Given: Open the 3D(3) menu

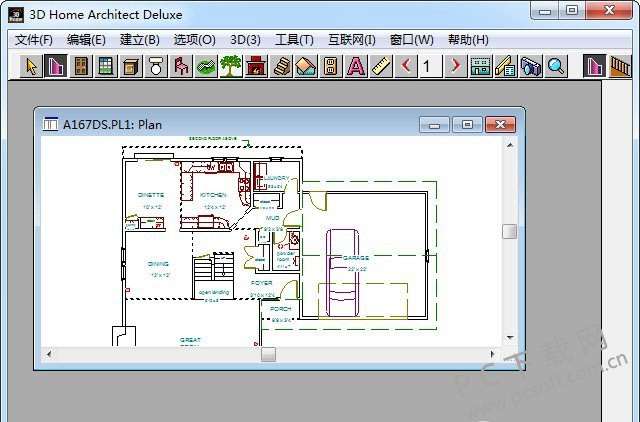Looking at the screenshot, I should tap(245, 40).
